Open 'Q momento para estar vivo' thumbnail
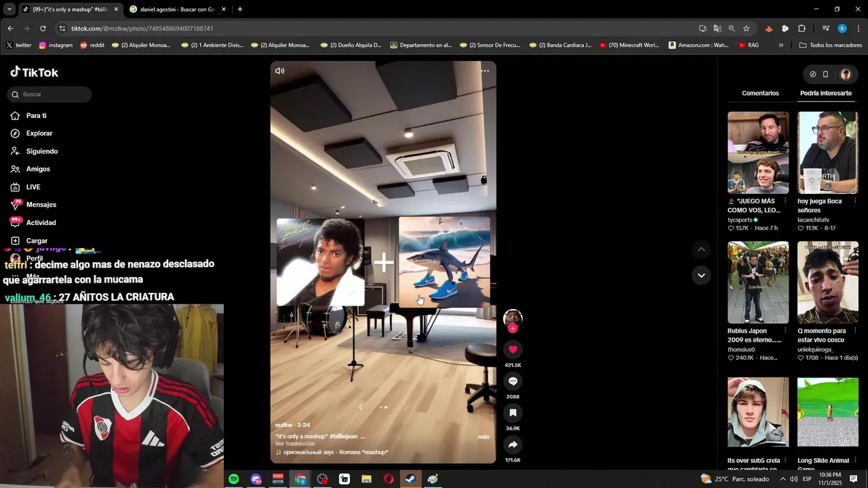The height and width of the screenshot is (488, 868). point(827,282)
